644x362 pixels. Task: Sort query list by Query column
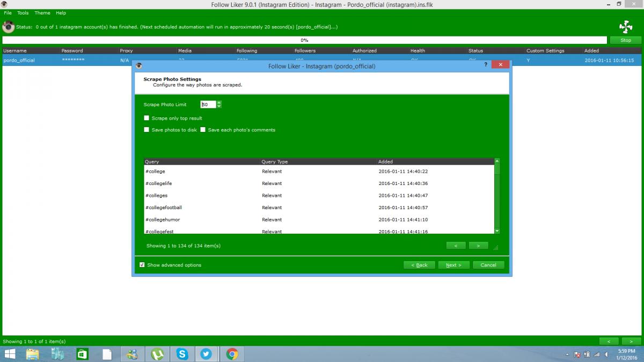(x=202, y=161)
